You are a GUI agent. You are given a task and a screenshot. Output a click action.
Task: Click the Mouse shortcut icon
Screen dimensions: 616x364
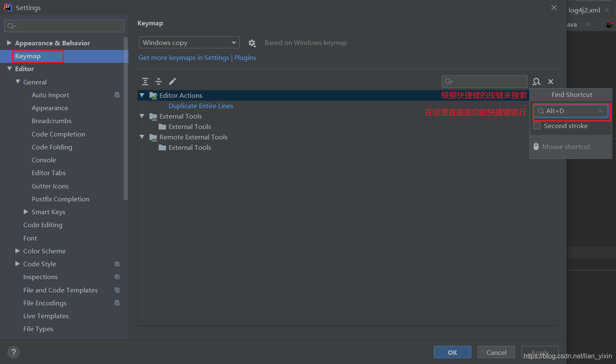click(x=536, y=146)
